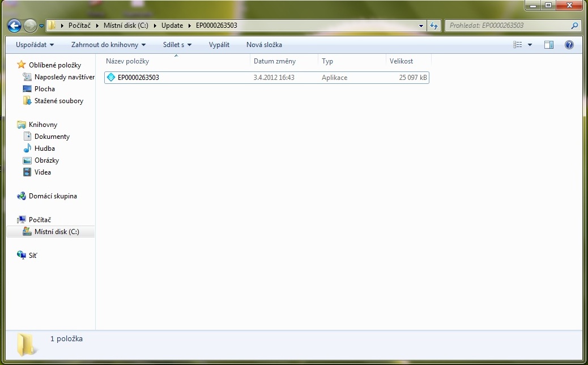Viewport: 588px width, 365px height.
Task: Change view using the view icon
Action: (x=518, y=45)
